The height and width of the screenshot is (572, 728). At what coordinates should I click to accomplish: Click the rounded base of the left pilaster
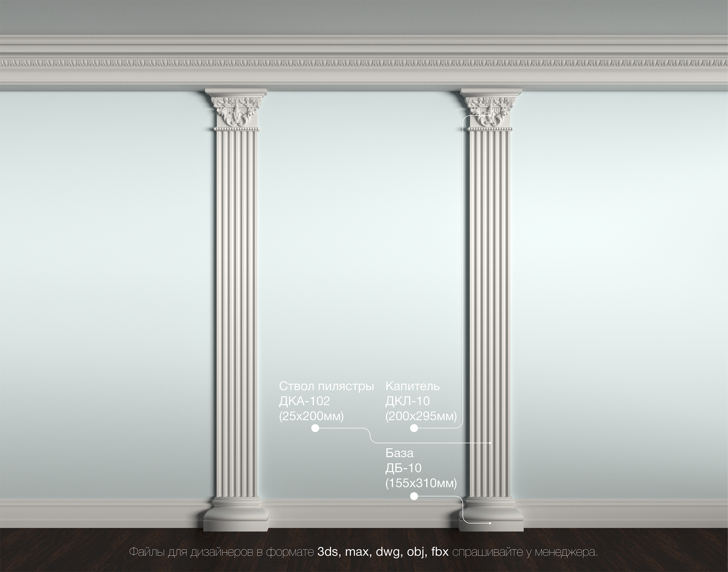point(236,514)
